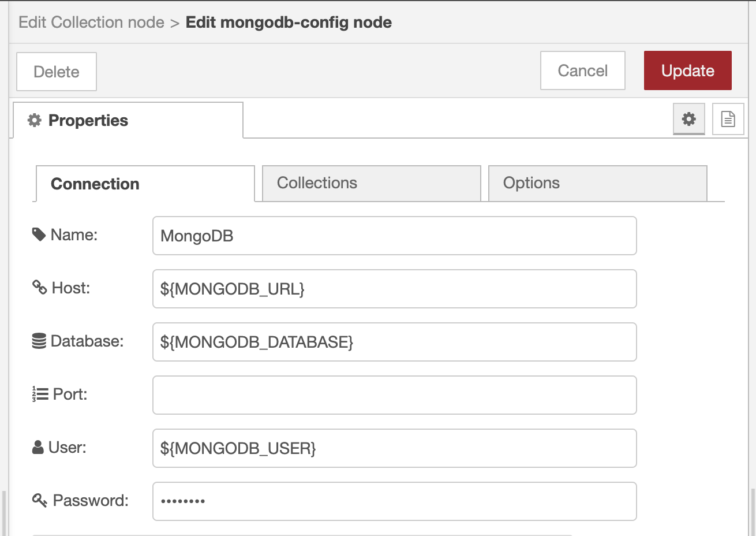Delete the mongodb-config node
Image resolution: width=756 pixels, height=536 pixels.
pos(57,72)
